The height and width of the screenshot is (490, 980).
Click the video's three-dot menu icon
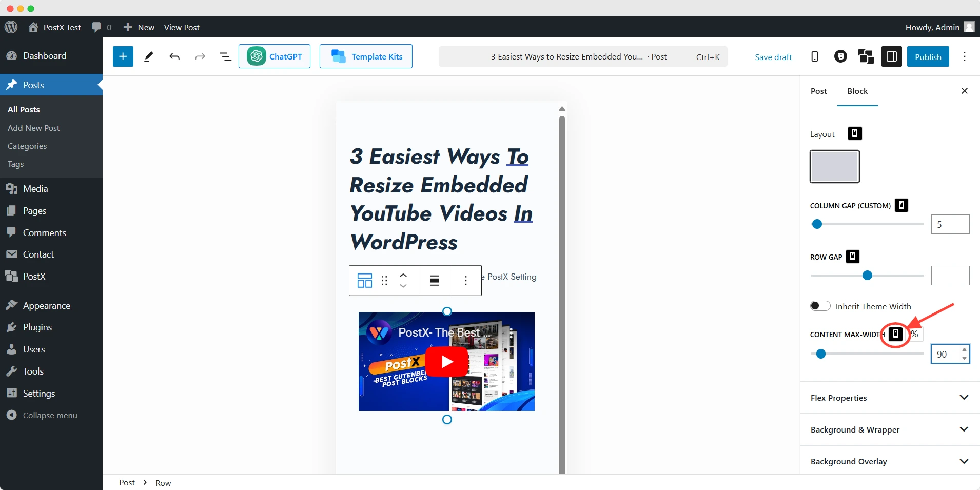[512, 332]
